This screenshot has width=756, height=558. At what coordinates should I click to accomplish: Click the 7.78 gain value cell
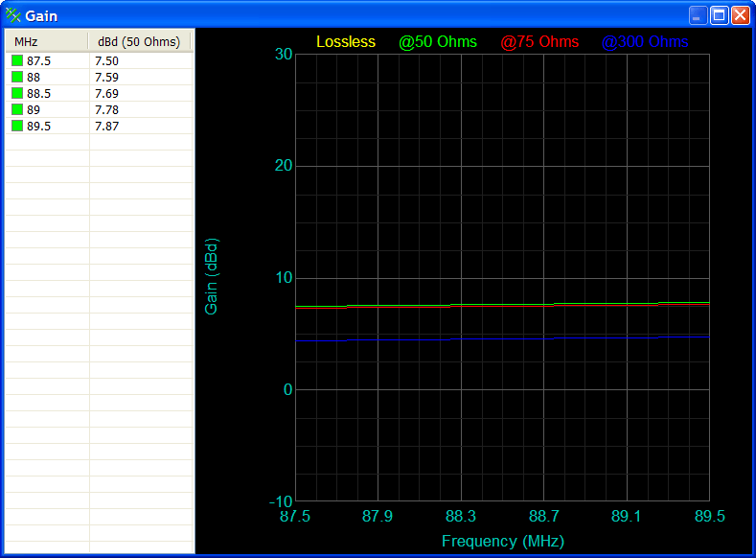[x=106, y=109]
